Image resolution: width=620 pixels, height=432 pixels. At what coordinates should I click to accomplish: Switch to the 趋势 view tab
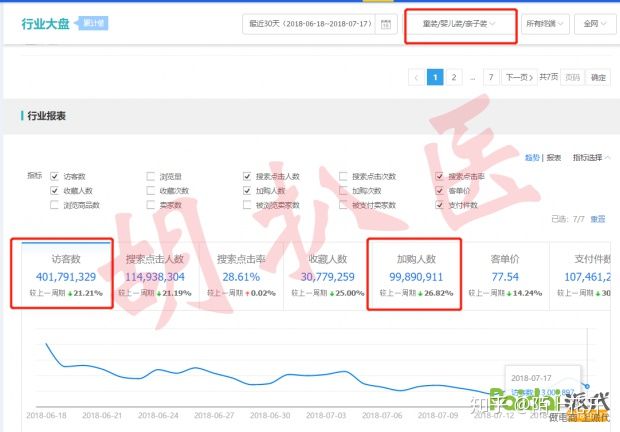(x=531, y=158)
